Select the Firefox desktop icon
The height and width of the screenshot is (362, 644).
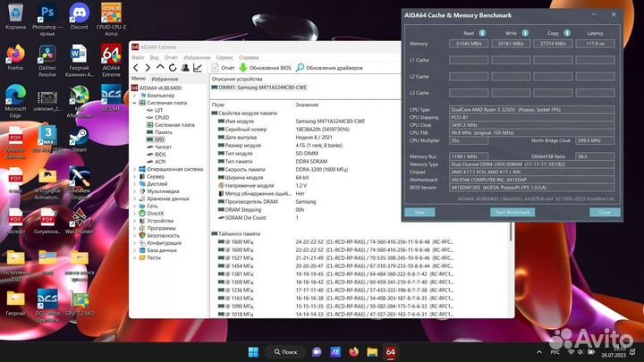pos(15,57)
